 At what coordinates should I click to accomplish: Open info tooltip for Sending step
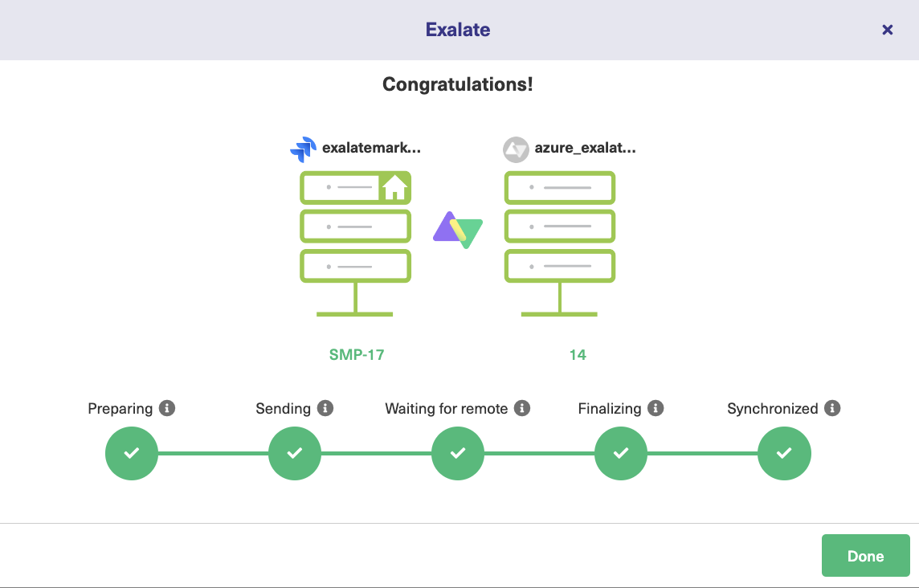pyautogui.click(x=325, y=408)
